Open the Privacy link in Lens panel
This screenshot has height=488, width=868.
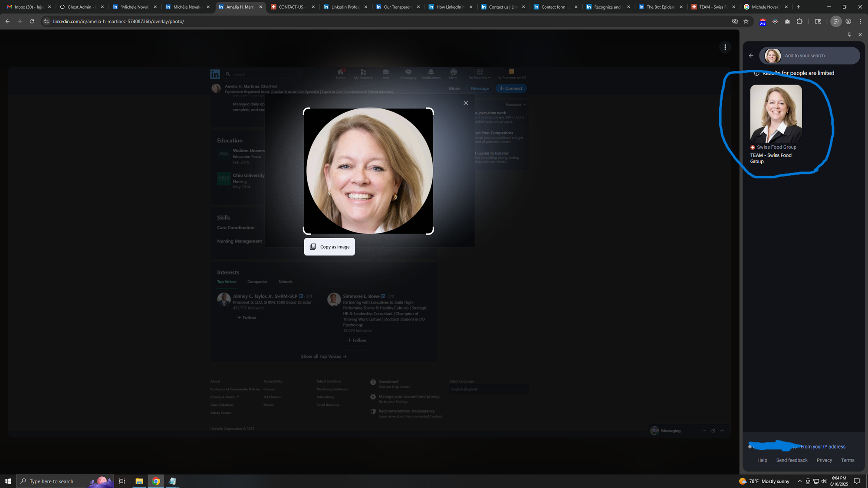(824, 460)
